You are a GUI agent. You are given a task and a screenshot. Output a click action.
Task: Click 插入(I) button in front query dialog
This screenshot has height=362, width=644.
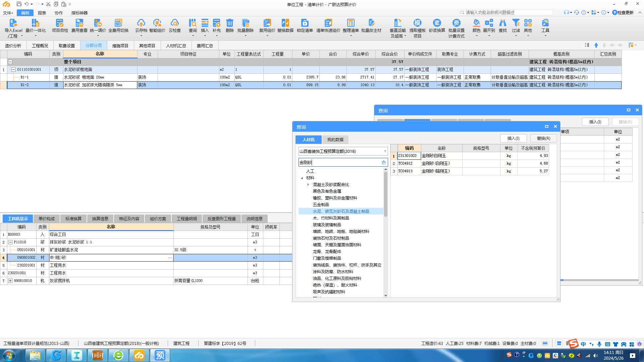[513, 138]
